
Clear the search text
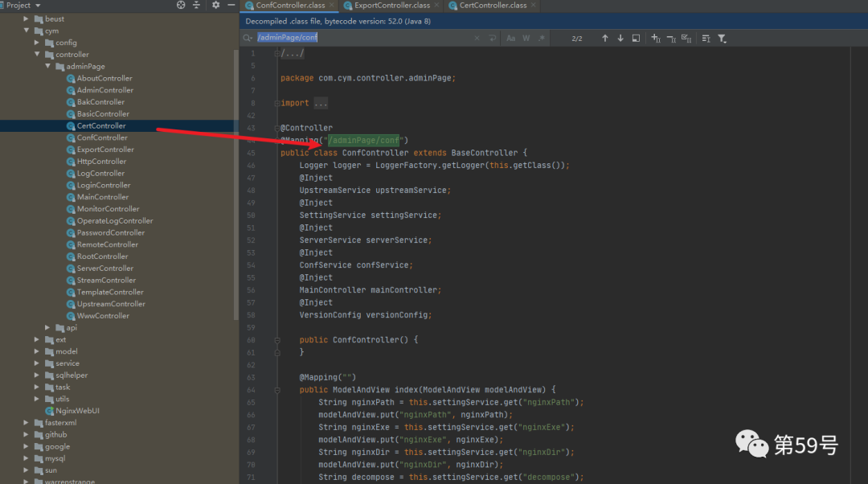click(x=477, y=39)
